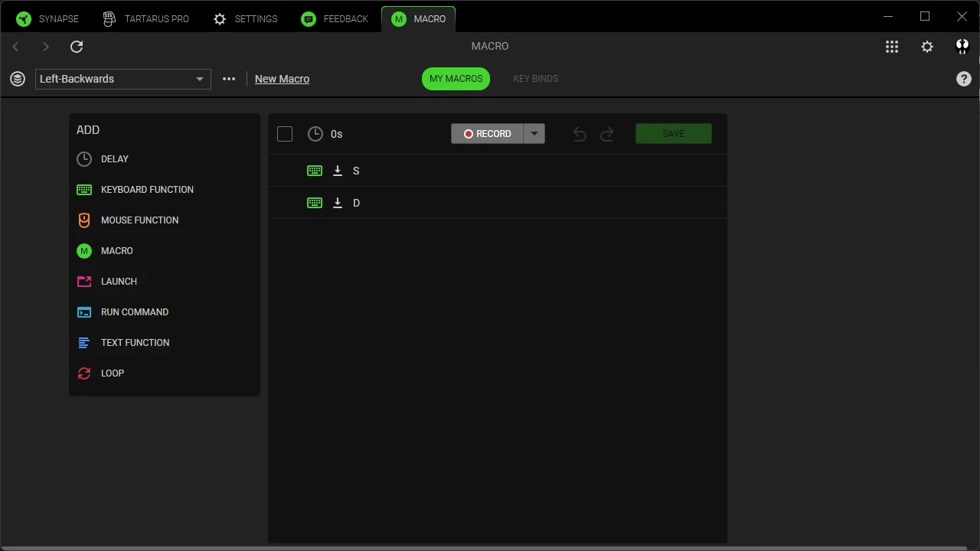Start recording with the Record button
Screen dimensions: 980x551
click(x=487, y=134)
